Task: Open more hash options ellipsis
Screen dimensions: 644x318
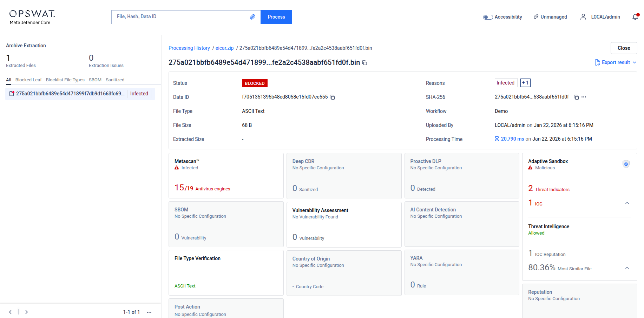Action: [x=584, y=97]
